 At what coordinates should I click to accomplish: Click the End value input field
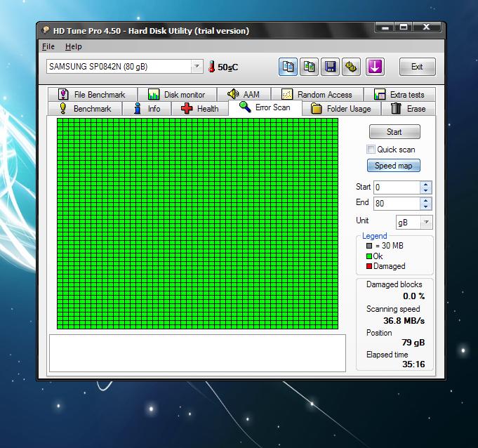[x=396, y=204]
